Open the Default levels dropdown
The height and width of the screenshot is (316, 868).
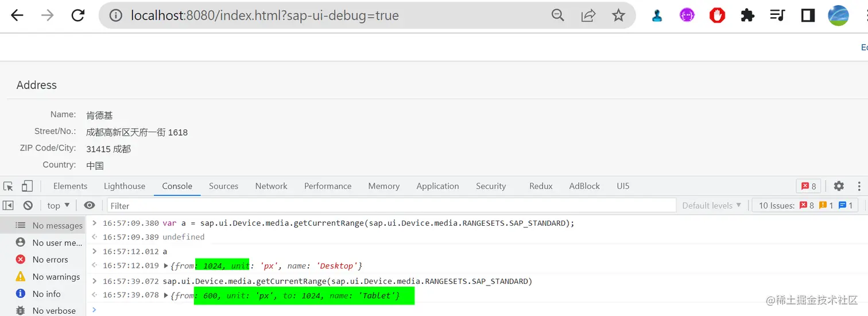point(711,205)
